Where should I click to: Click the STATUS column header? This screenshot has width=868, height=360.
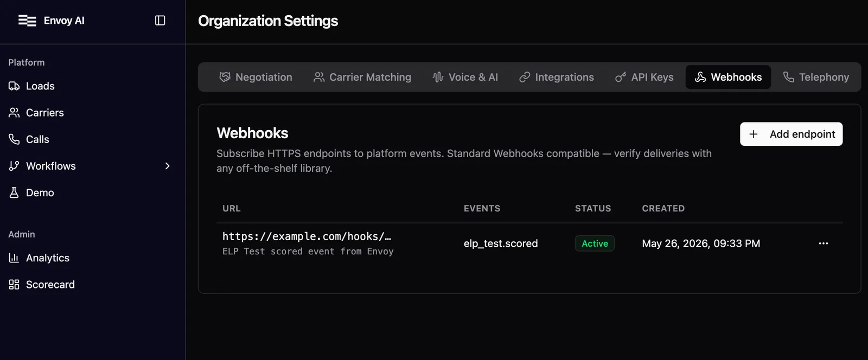[593, 208]
